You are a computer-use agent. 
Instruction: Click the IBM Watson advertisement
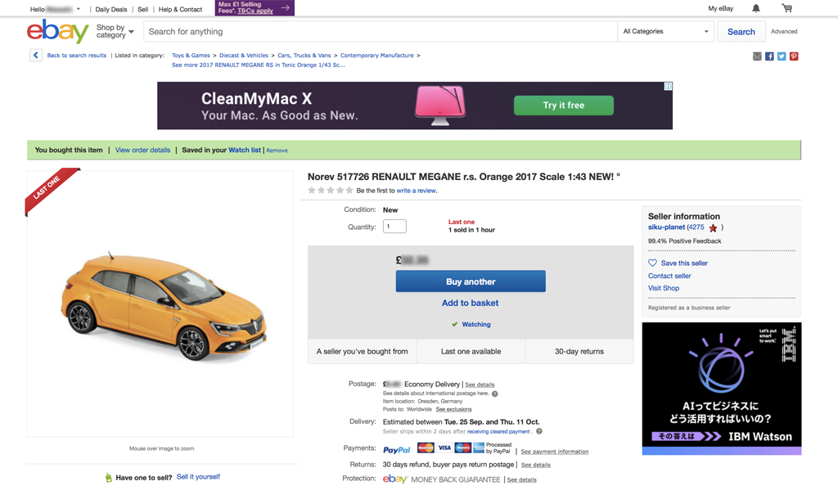722,389
